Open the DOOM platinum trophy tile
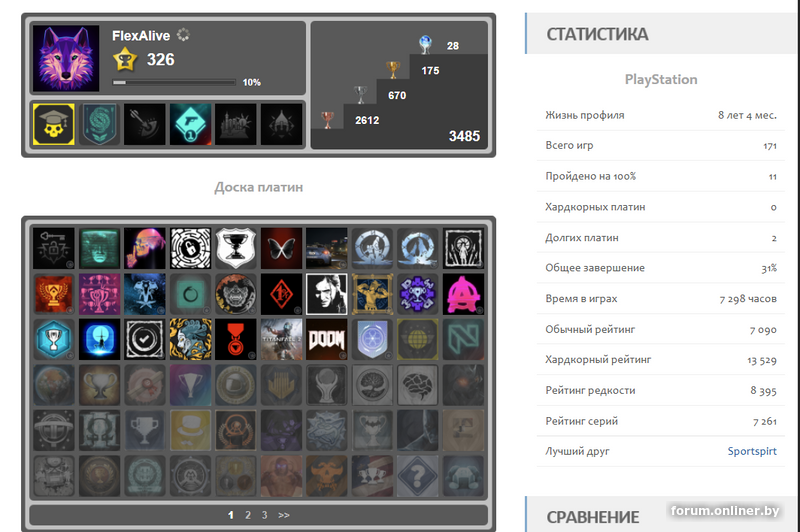The height and width of the screenshot is (532, 800). click(327, 339)
